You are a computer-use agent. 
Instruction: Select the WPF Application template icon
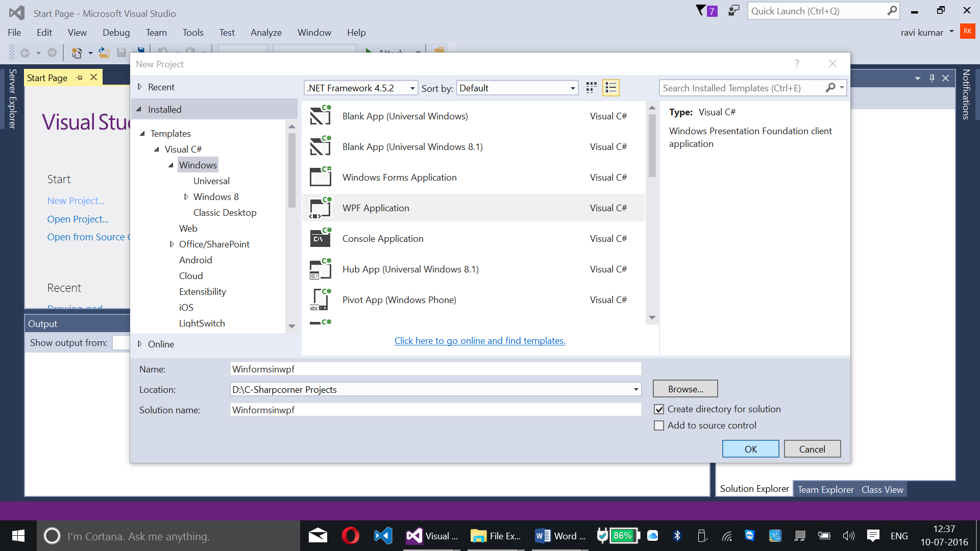[x=321, y=208]
